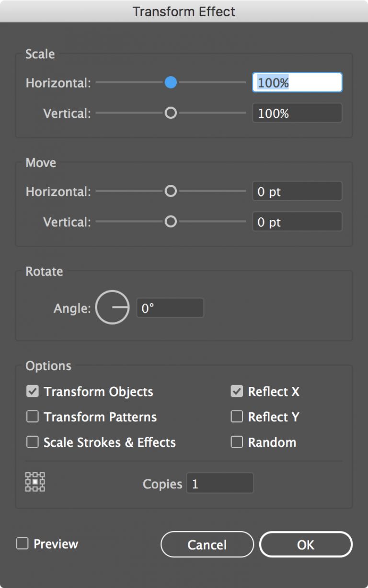This screenshot has width=368, height=588.
Task: Turn on the Random option
Action: tap(236, 442)
